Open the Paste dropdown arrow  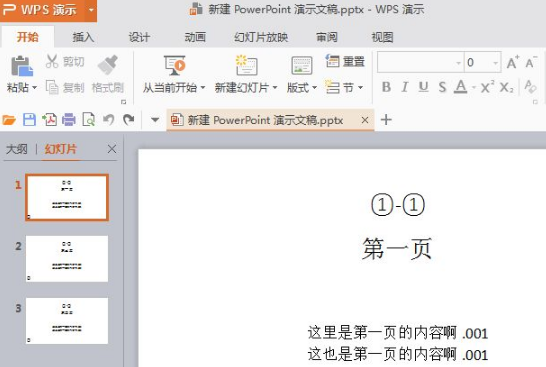coord(34,88)
